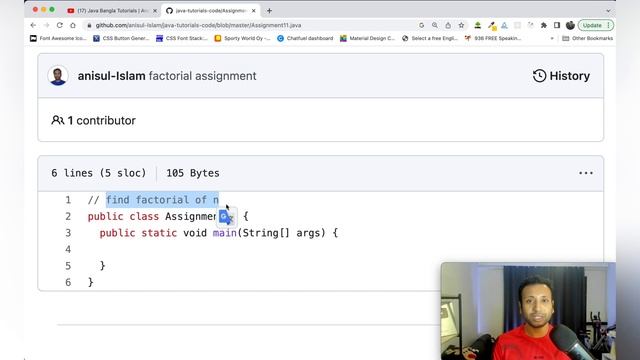Click the share page icon in address bar

click(448, 25)
